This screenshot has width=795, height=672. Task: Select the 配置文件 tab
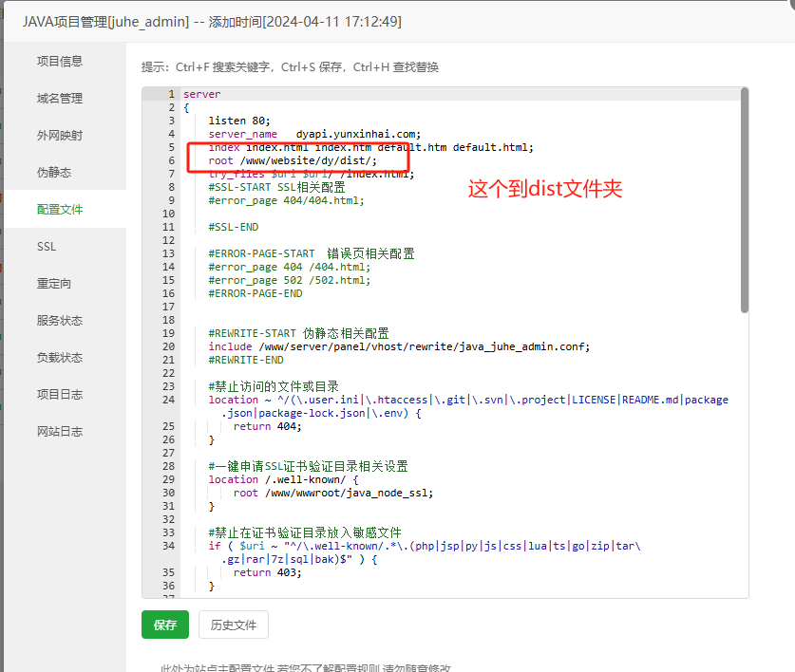(x=60, y=209)
